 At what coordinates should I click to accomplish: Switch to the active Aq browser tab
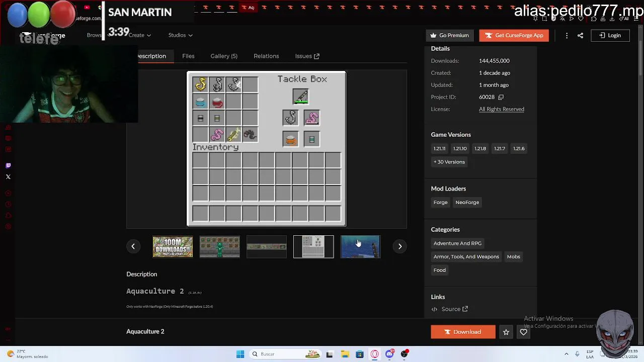click(248, 8)
